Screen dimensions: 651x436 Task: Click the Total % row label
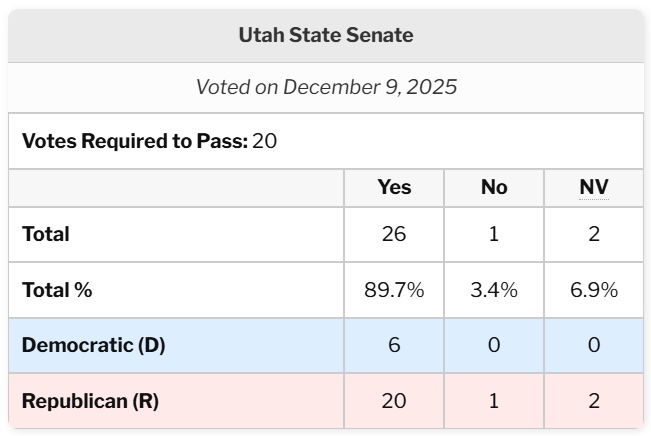pos(57,290)
